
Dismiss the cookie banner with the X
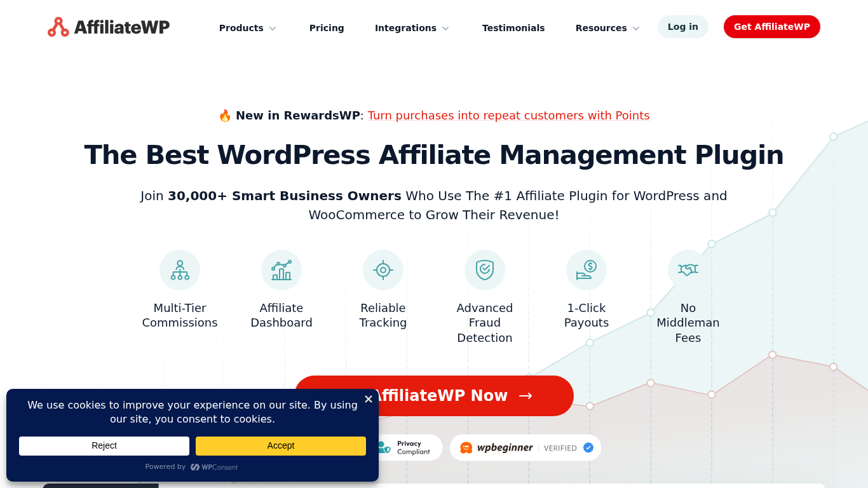tap(368, 399)
